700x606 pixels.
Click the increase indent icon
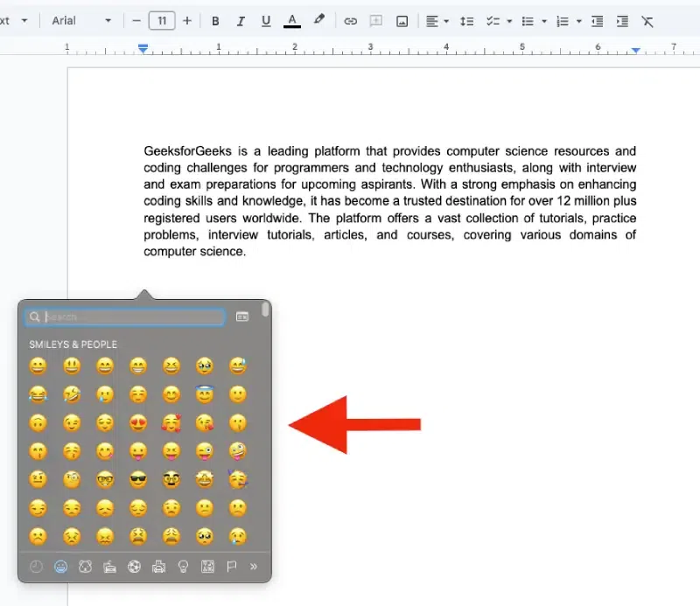coord(622,21)
